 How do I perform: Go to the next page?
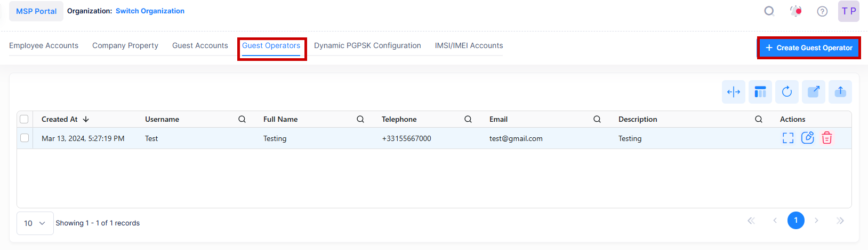[816, 221]
